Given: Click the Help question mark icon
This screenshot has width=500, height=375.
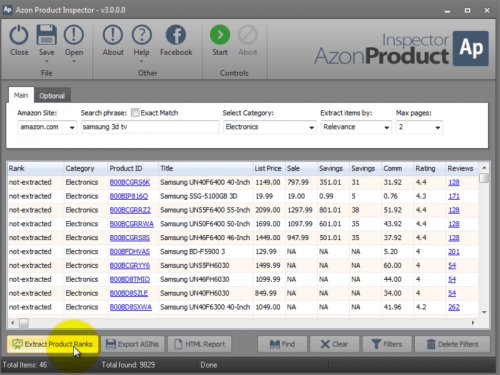Looking at the screenshot, I should (142, 35).
